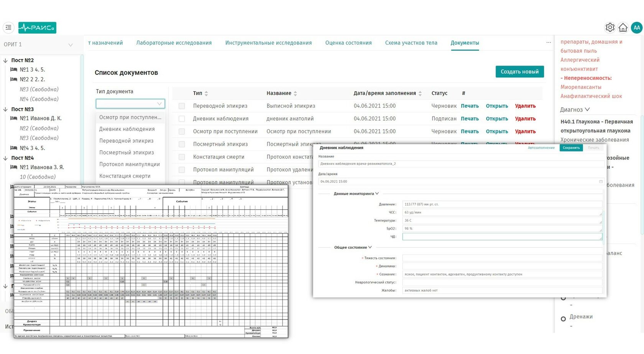Click bed icon for №4 3 4. 5.

coord(14,148)
